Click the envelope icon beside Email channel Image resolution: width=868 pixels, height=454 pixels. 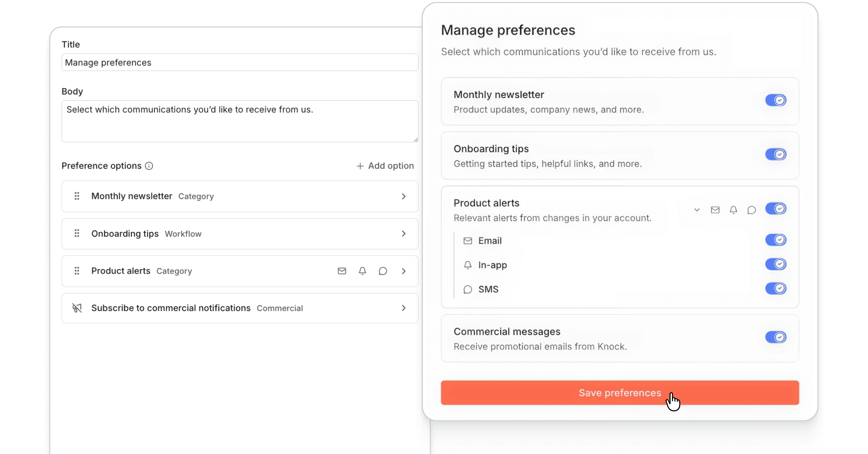coord(468,240)
